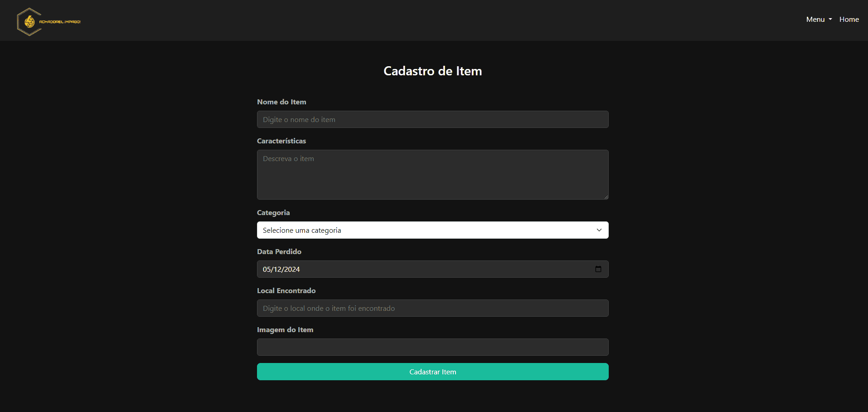Submit the form with Cadastrar Item button
The image size is (868, 412).
coord(432,372)
